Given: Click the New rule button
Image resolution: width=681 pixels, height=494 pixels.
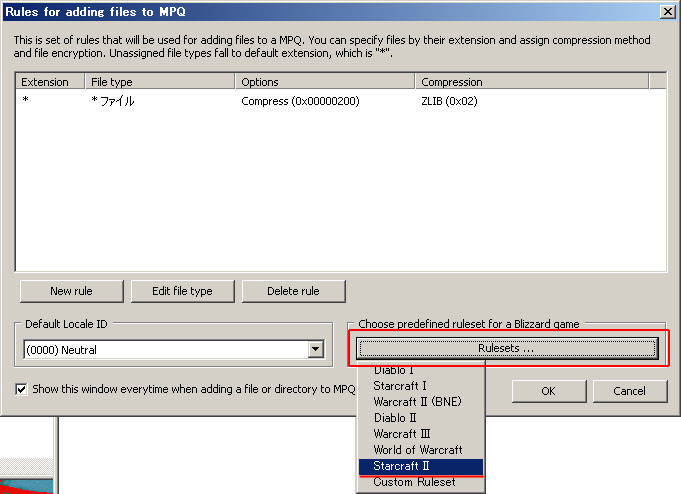Looking at the screenshot, I should point(71,291).
